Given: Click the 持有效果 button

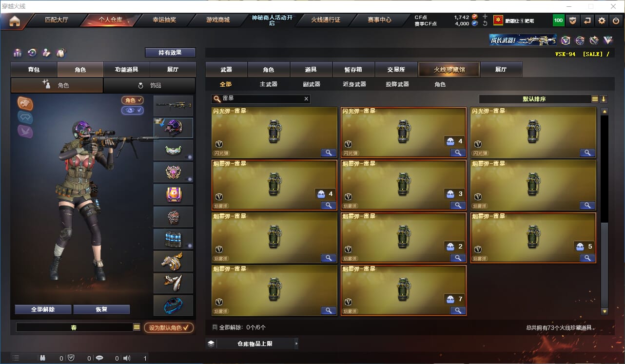Looking at the screenshot, I should click(x=170, y=53).
